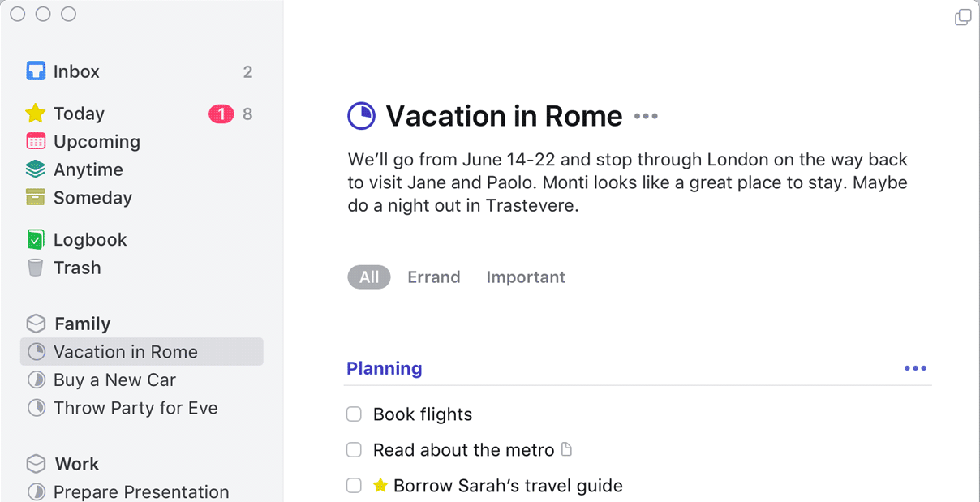Filter by the Important tag
The image size is (980, 502).
526,277
